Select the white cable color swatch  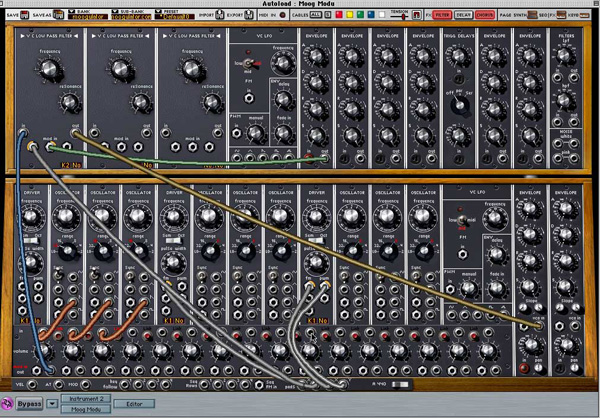point(382,15)
